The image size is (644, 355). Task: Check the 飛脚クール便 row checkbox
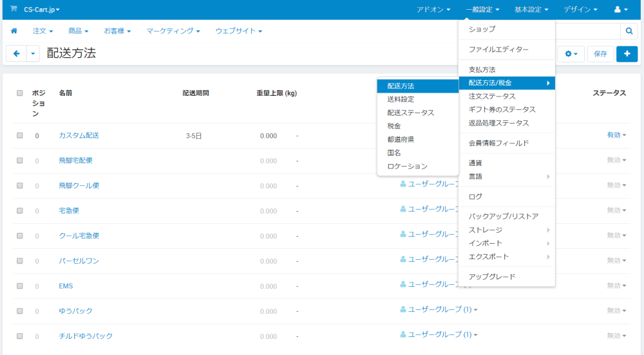(x=20, y=185)
